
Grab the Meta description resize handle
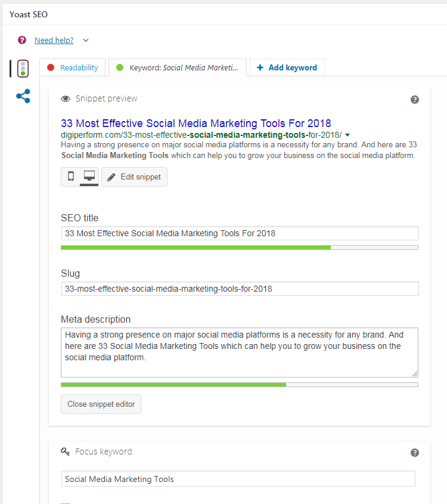click(x=415, y=374)
